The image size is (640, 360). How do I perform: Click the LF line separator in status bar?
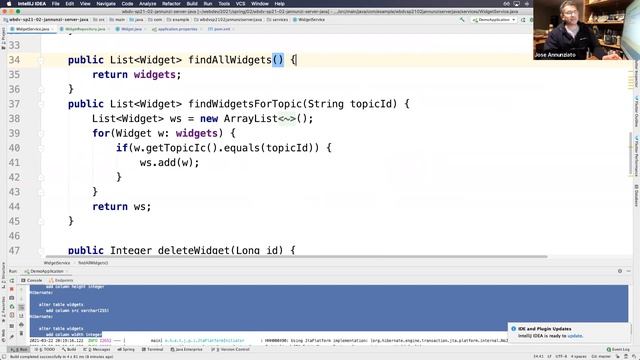pyautogui.click(x=549, y=356)
